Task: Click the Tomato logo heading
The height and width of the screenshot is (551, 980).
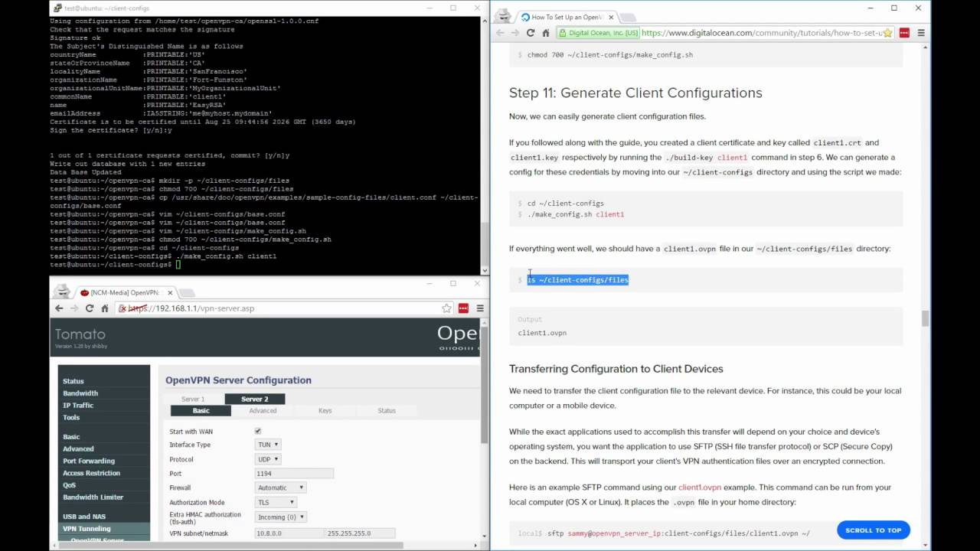Action: (80, 334)
